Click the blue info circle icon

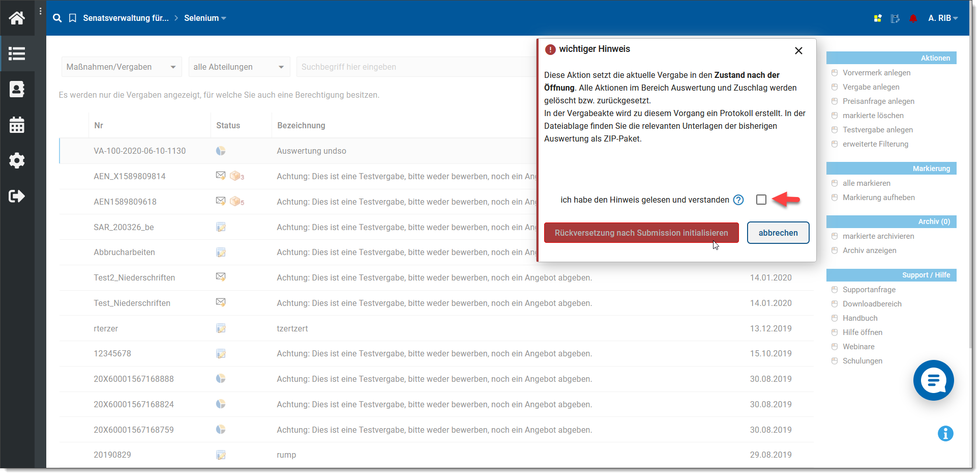pyautogui.click(x=945, y=434)
